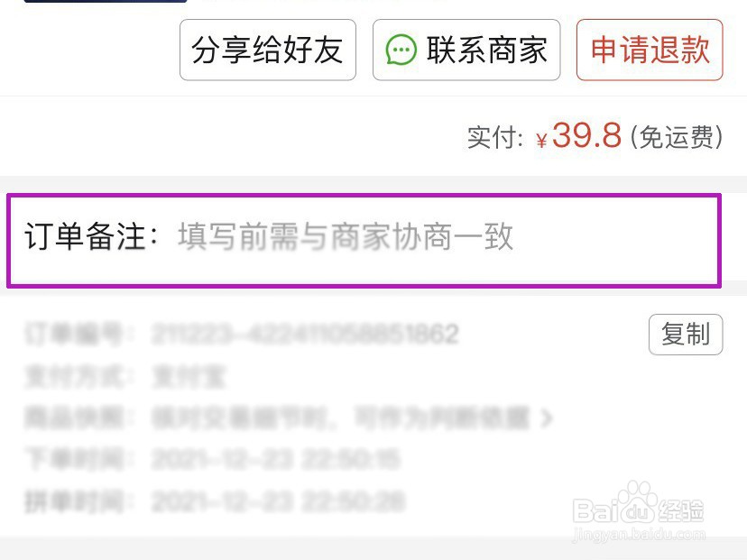Contact the seller via 联系商家
This screenshot has height=560, width=747.
pos(466,50)
